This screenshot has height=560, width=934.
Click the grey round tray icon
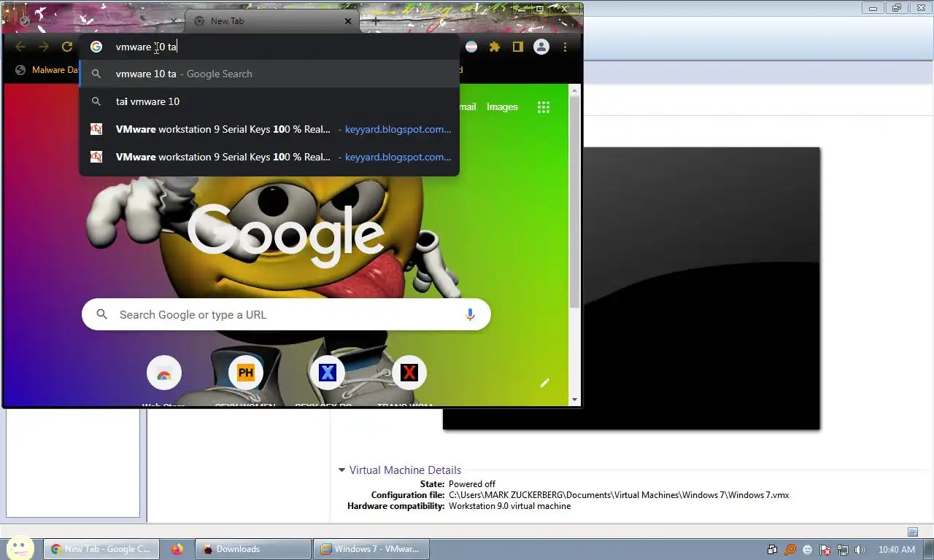tap(808, 550)
